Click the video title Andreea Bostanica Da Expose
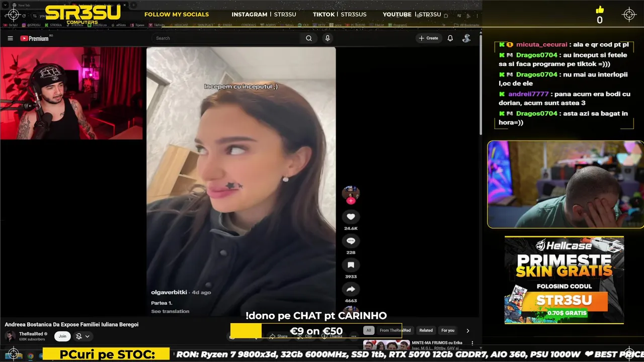This screenshot has width=644, height=362. click(x=71, y=325)
